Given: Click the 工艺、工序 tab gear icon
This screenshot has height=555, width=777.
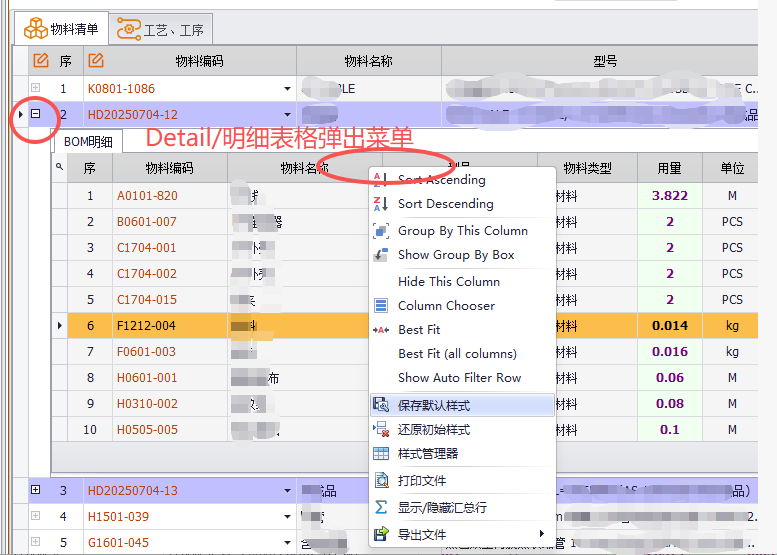Looking at the screenshot, I should (129, 29).
